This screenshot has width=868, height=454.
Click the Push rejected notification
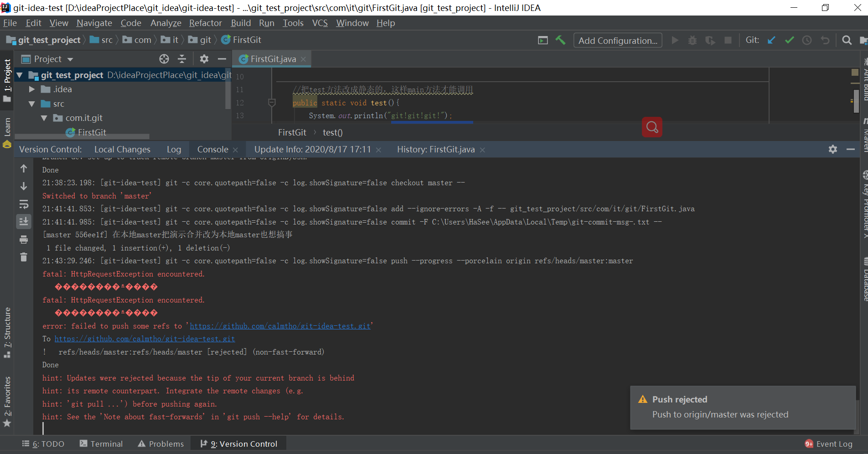point(743,407)
